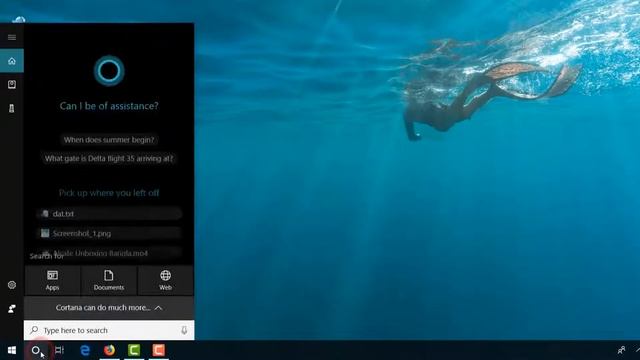Select the Delta flight 35 gate suggestion
640x360 pixels.
(x=109, y=158)
